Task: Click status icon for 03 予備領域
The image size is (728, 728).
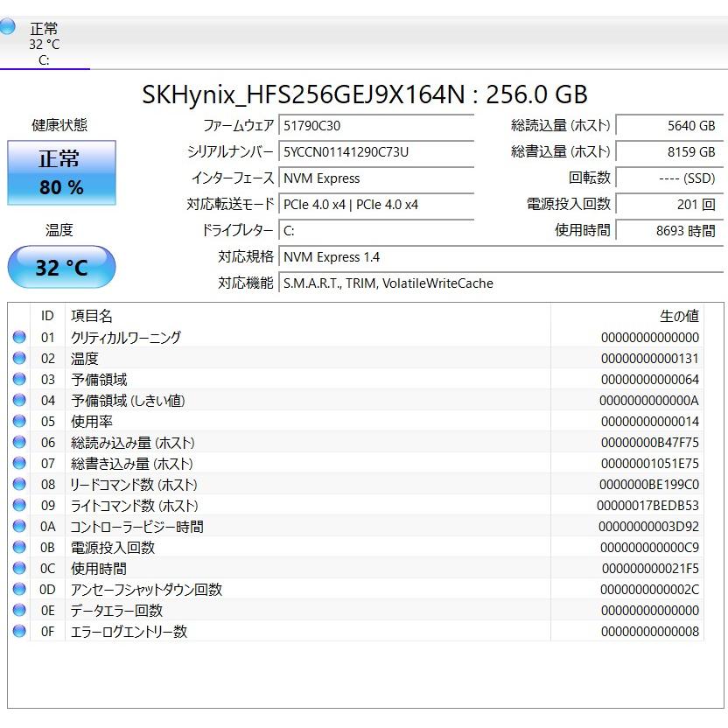Action: point(19,380)
